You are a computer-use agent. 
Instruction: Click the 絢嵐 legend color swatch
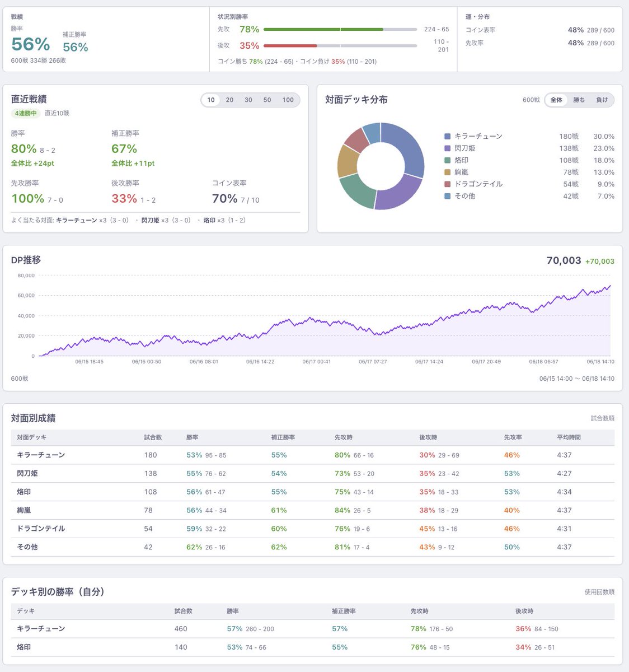447,172
